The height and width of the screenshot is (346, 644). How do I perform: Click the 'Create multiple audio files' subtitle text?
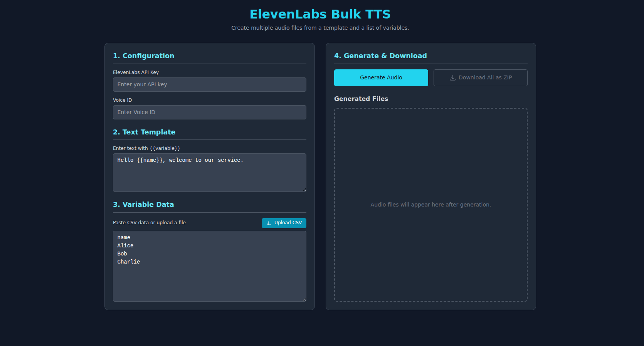point(320,28)
